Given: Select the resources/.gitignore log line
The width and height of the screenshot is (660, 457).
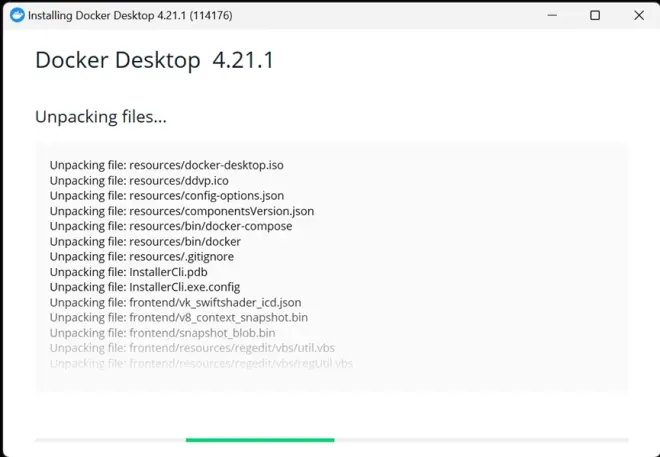Looking at the screenshot, I should 142,257.
